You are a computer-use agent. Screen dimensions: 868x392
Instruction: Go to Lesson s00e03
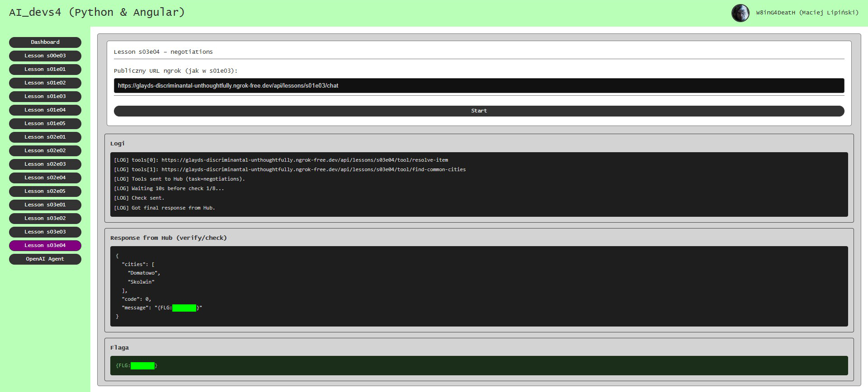pos(45,56)
